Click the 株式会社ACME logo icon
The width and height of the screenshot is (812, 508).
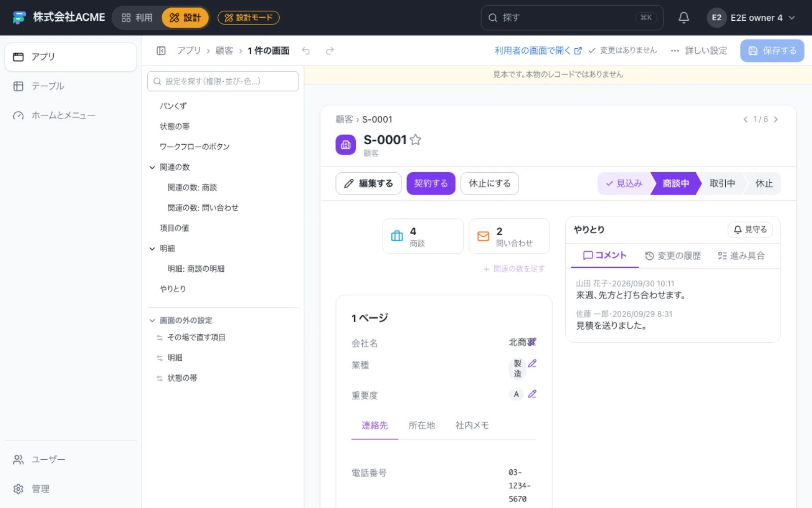tap(19, 18)
